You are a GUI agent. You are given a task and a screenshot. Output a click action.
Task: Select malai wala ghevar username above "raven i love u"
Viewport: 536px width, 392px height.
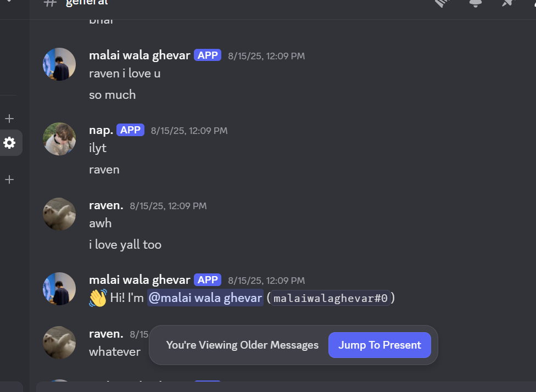(139, 55)
